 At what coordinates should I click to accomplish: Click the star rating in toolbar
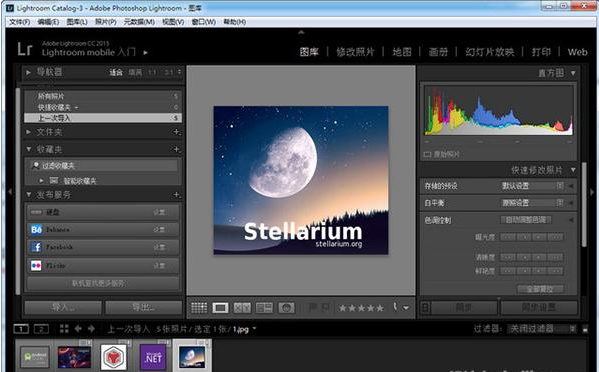[x=361, y=308]
